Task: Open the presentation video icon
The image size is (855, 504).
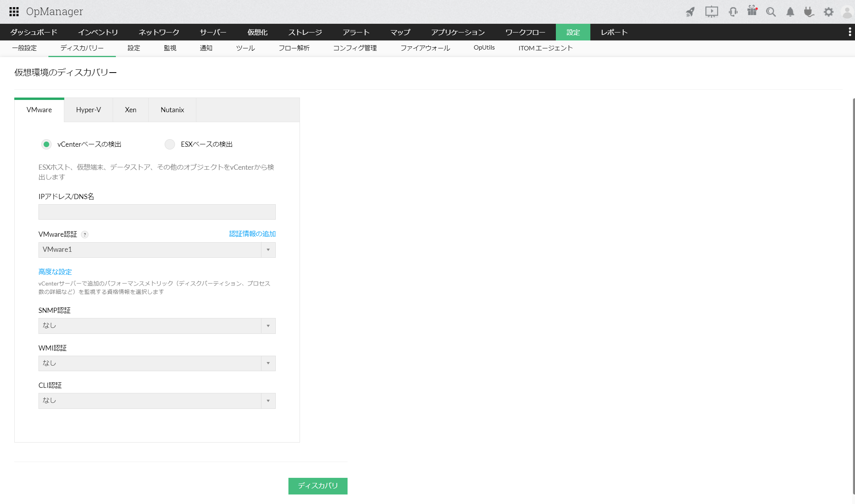Action: 711,12
